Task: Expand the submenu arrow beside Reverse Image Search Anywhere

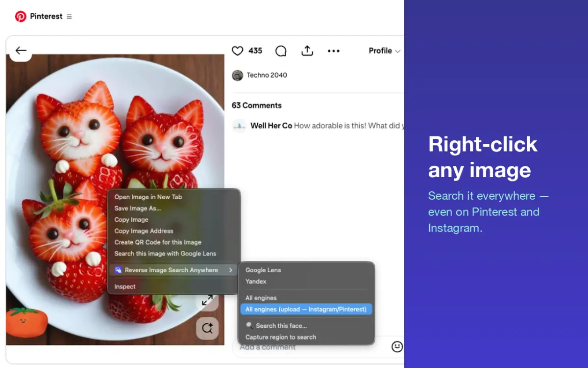Action: pyautogui.click(x=231, y=270)
